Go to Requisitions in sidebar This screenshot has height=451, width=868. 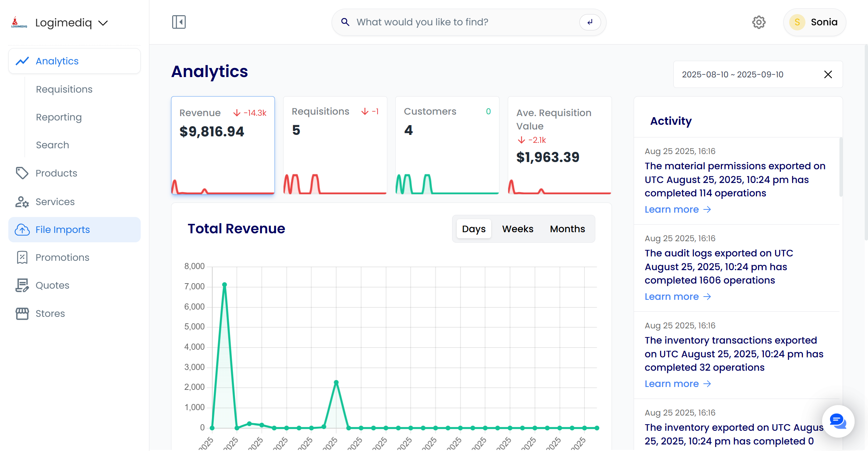[64, 89]
